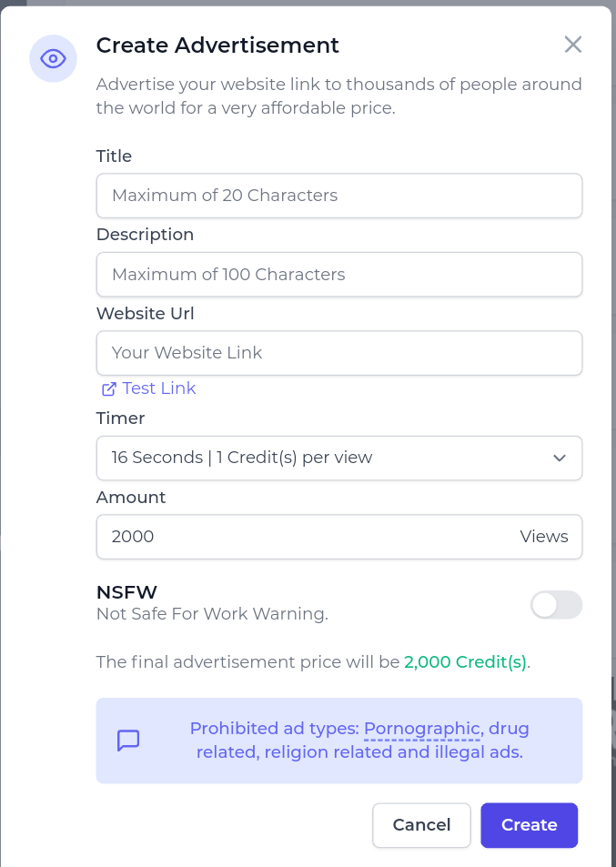The image size is (616, 867).
Task: Click the Timer dropdown chevron arrow
Action: [560, 458]
